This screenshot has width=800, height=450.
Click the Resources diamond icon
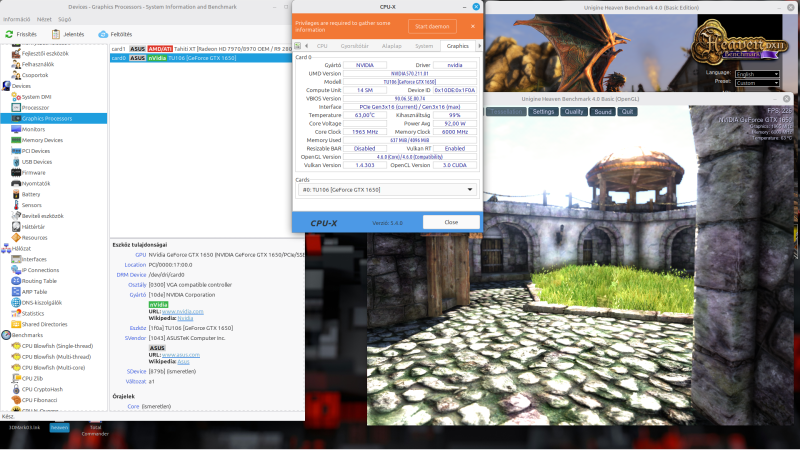[16, 237]
